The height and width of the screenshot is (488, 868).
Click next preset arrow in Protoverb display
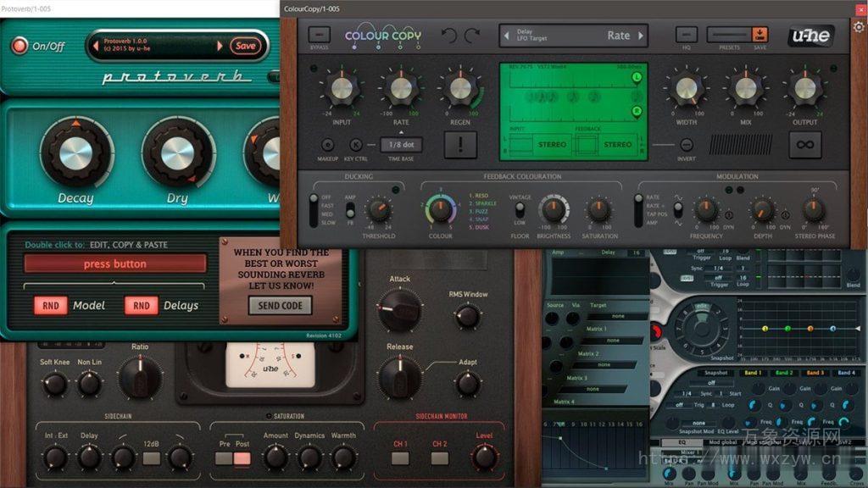coord(220,46)
